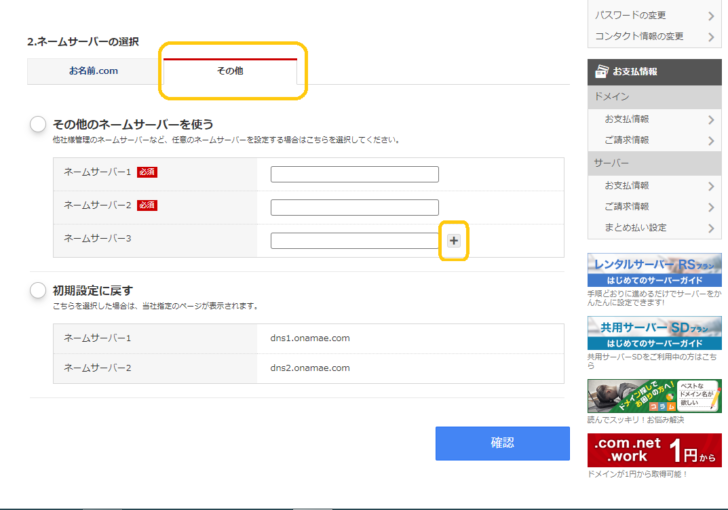Open コンタクト情報の変更 sidebar link
Image resolution: width=728 pixels, height=510 pixels.
639,36
